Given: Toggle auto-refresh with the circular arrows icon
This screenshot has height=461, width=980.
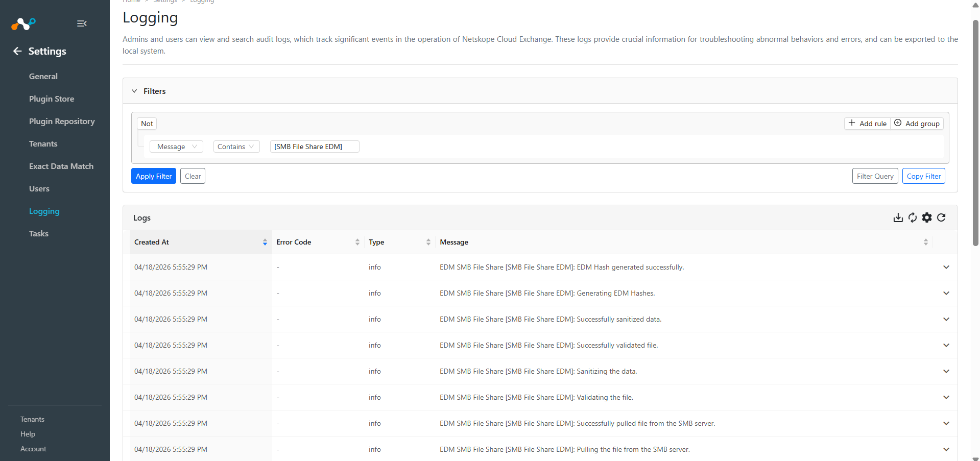Looking at the screenshot, I should point(913,218).
